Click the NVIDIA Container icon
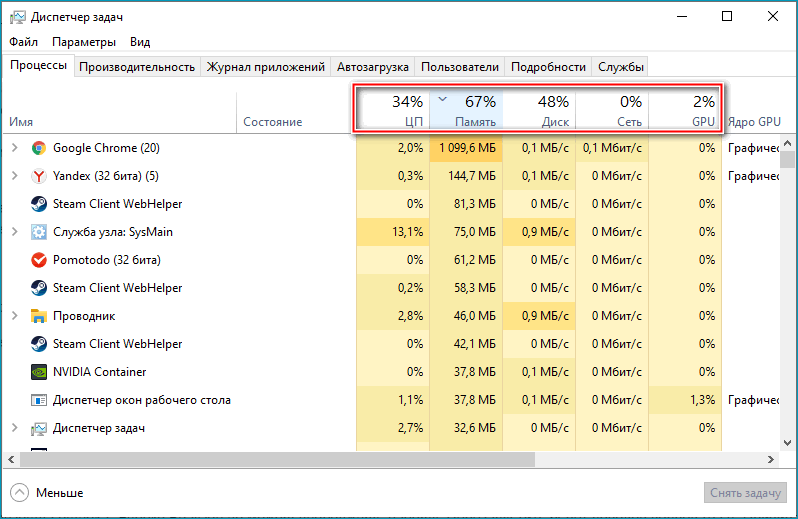The height and width of the screenshot is (519, 798). 39,372
